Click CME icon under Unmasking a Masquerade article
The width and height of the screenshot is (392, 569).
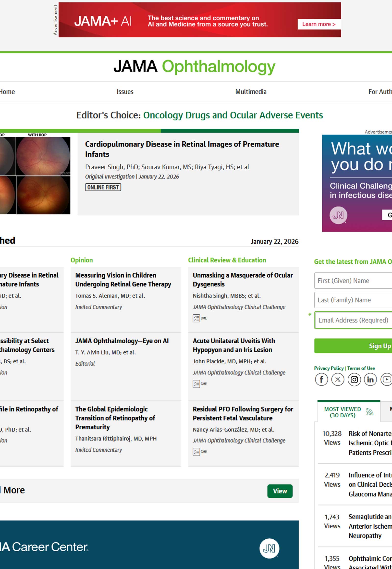pyautogui.click(x=199, y=318)
